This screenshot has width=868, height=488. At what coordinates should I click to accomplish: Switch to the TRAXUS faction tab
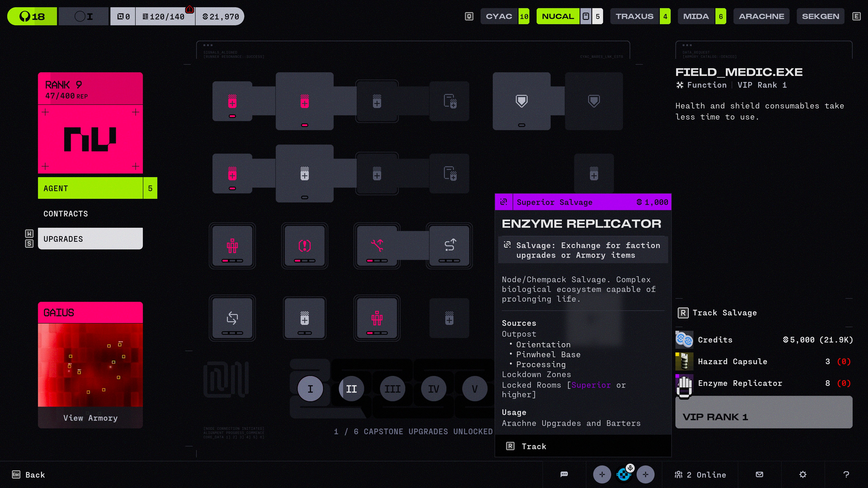pos(634,16)
